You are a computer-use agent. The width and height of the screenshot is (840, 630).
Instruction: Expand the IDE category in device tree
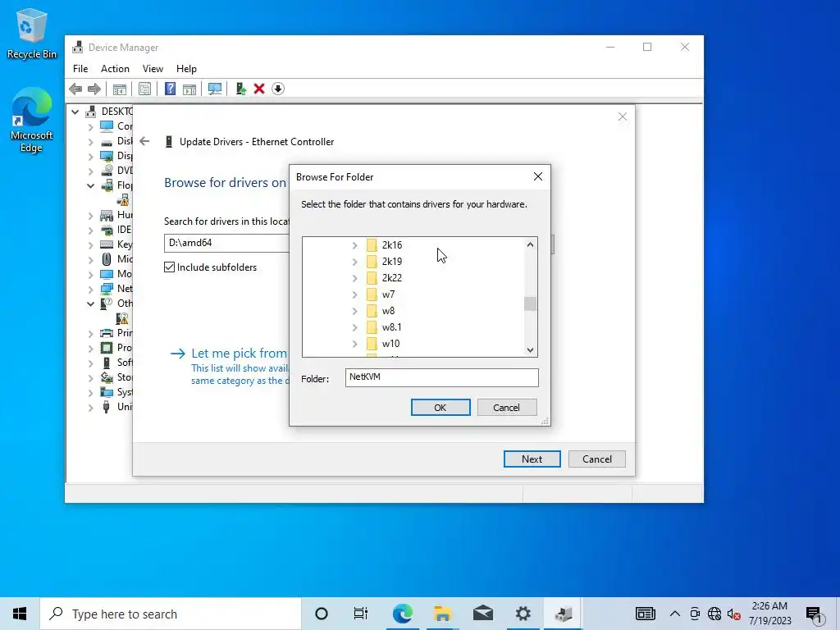[x=90, y=231]
